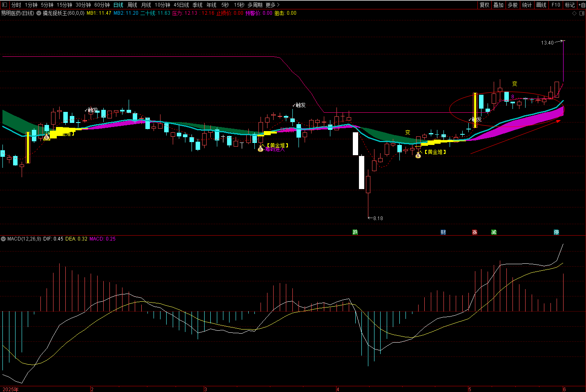Switch to 周线 weekly period
The image size is (586, 392).
coord(132,5)
